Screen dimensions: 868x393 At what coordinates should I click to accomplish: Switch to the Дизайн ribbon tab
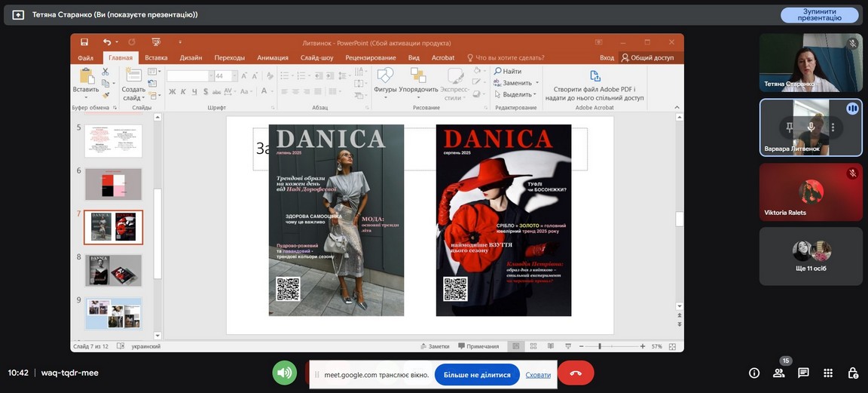(191, 57)
